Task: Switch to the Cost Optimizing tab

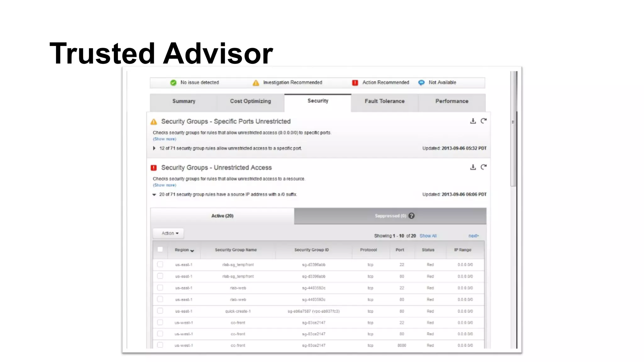Action: 250,101
